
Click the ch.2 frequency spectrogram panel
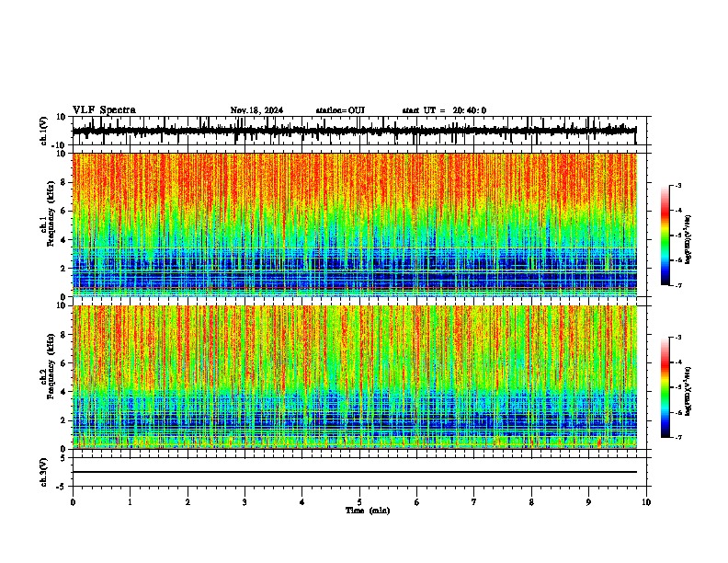(359, 377)
